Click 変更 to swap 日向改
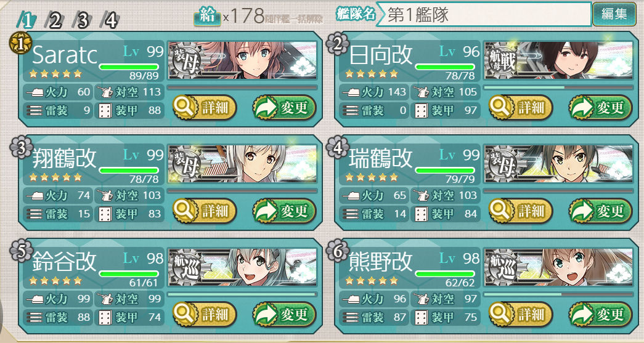This screenshot has width=644, height=343. point(600,108)
